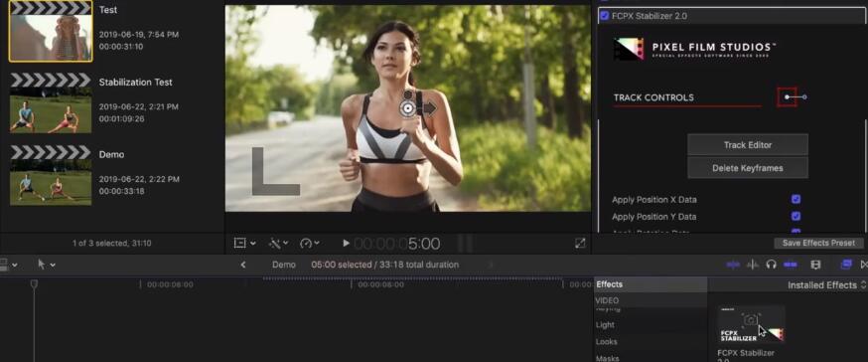Image resolution: width=868 pixels, height=362 pixels.
Task: Select the Looks effects category
Action: click(606, 341)
